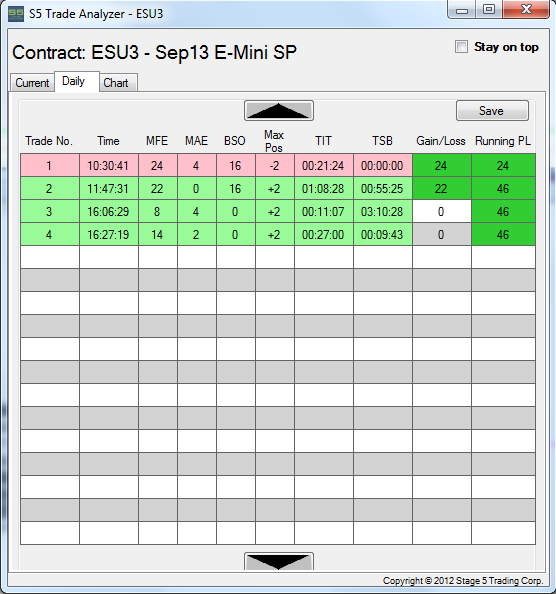Click the MFE value 8
The width and height of the screenshot is (556, 594).
(x=158, y=211)
